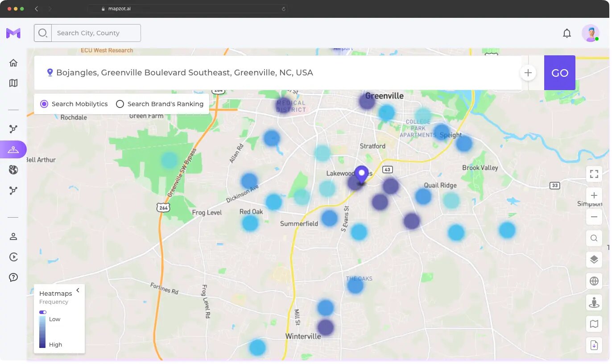Select the node graph icon above the highlighted item
The height and width of the screenshot is (364, 612).
13,129
